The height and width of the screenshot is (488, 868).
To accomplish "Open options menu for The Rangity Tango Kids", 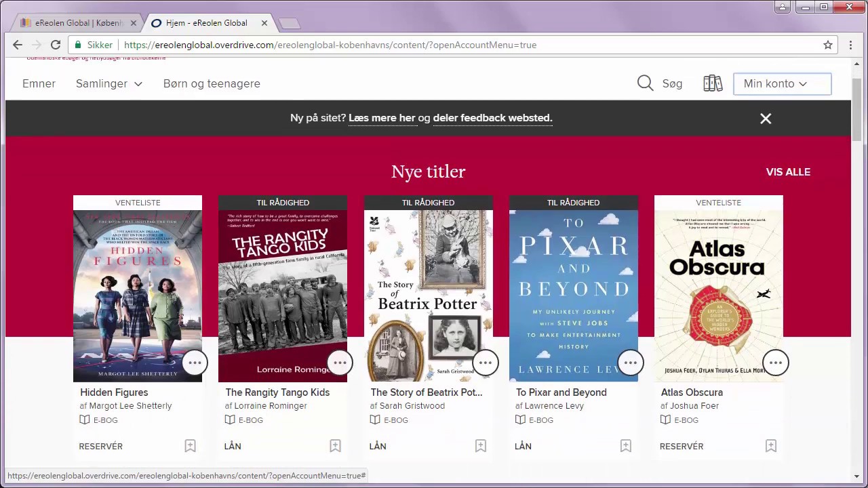I will point(340,363).
